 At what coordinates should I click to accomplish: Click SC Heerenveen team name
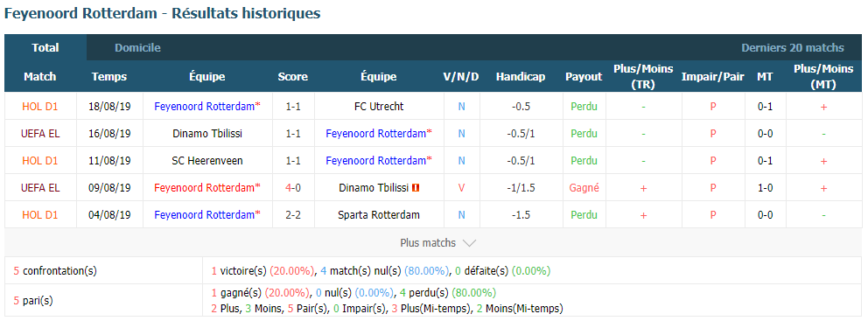tap(207, 161)
